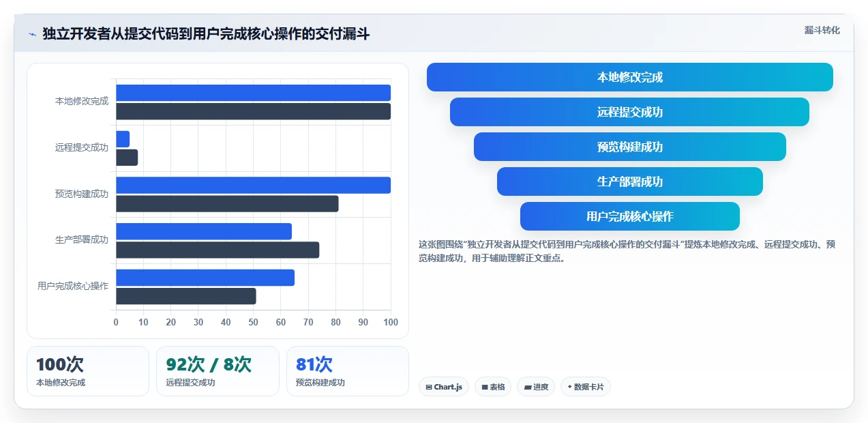The height and width of the screenshot is (423, 868).
Task: Click the dark bar for 用户完成核心操作
Action: coord(186,296)
